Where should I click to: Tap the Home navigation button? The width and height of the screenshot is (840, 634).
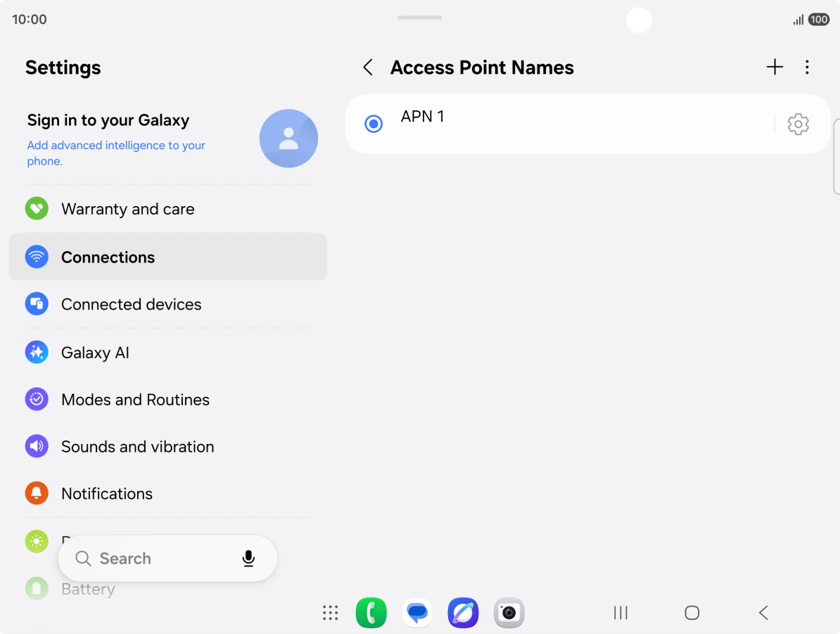pyautogui.click(x=692, y=613)
